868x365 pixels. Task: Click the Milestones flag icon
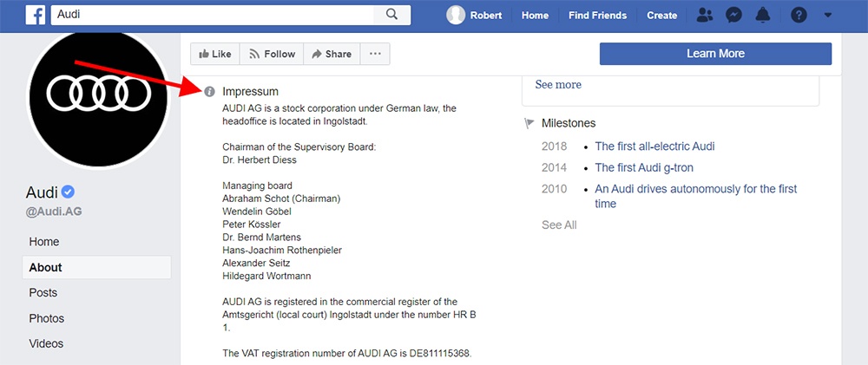[x=529, y=123]
